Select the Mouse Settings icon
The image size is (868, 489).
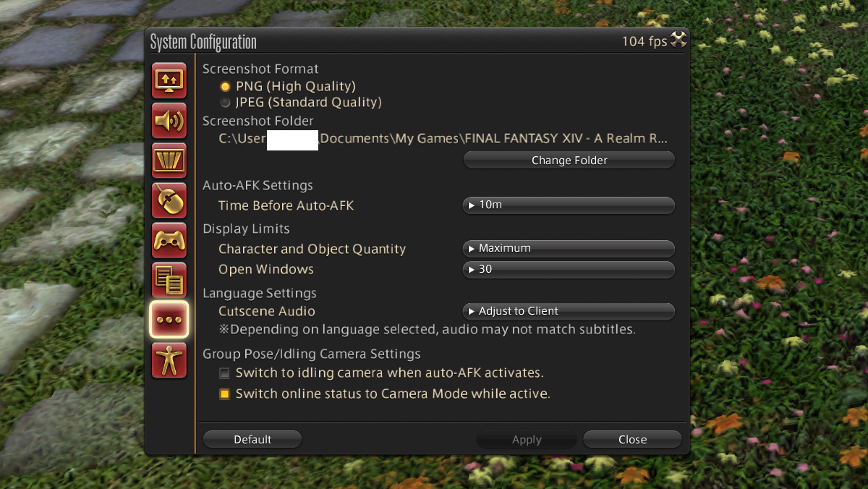click(169, 200)
